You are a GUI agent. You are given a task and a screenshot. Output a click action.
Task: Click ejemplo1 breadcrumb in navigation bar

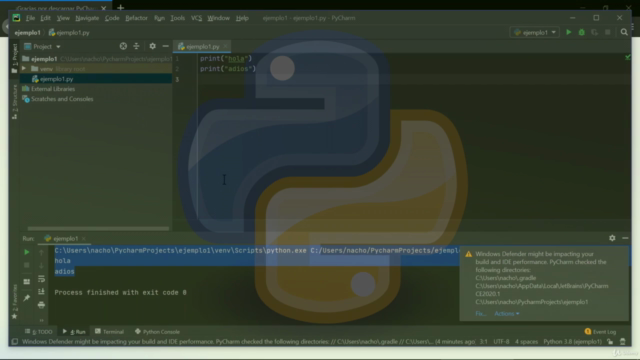point(27,33)
